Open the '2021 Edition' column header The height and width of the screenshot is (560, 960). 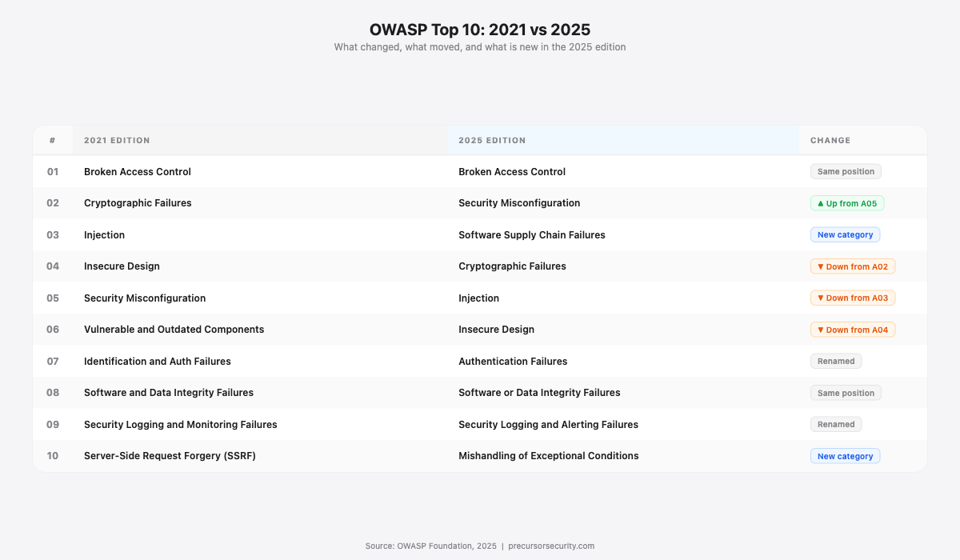click(x=117, y=140)
